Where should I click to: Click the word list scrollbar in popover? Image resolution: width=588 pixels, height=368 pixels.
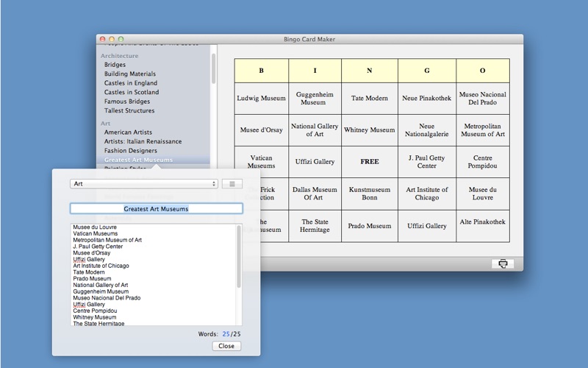(239, 257)
